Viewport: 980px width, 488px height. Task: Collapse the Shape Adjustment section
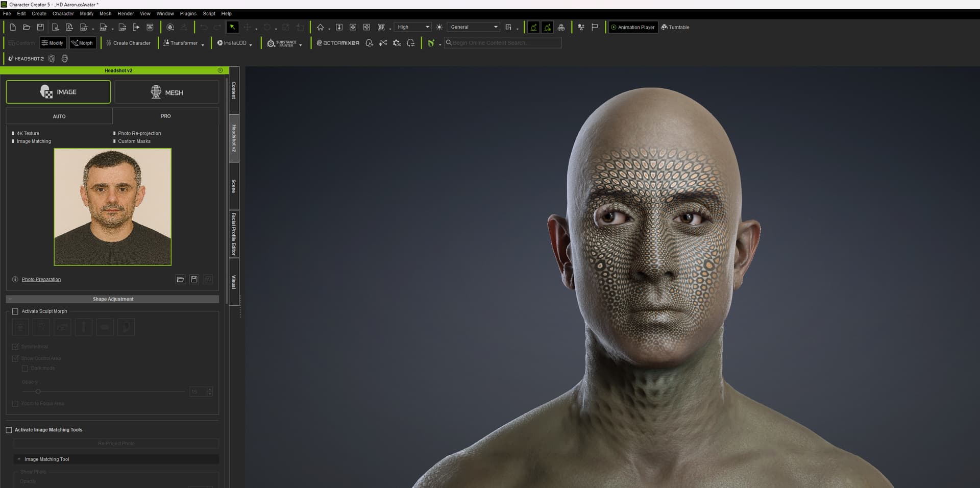pos(10,299)
